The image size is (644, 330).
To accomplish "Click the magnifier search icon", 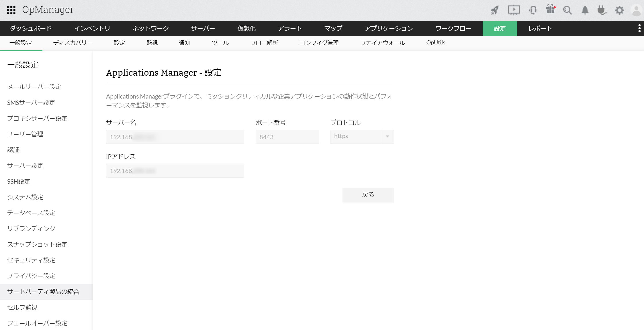I will coord(567,10).
